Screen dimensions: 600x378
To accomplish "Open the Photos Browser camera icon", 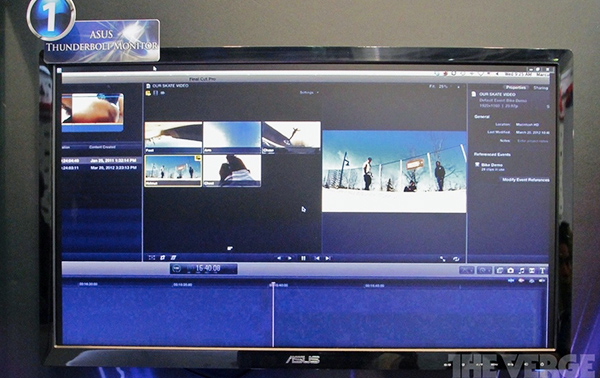I will 510,270.
